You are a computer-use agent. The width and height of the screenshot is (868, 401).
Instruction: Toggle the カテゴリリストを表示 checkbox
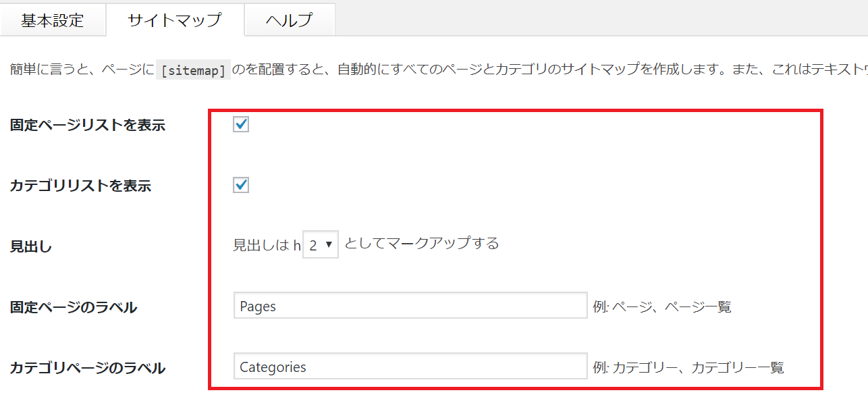pyautogui.click(x=241, y=185)
